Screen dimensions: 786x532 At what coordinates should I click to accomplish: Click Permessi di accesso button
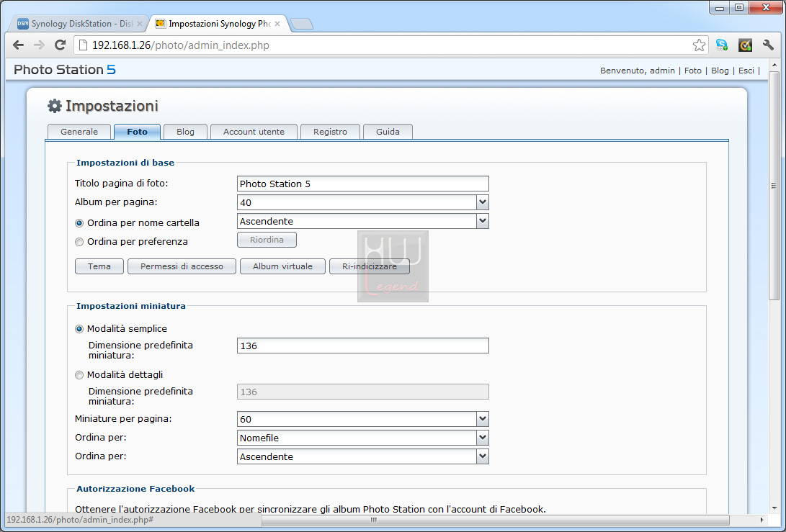pos(182,266)
